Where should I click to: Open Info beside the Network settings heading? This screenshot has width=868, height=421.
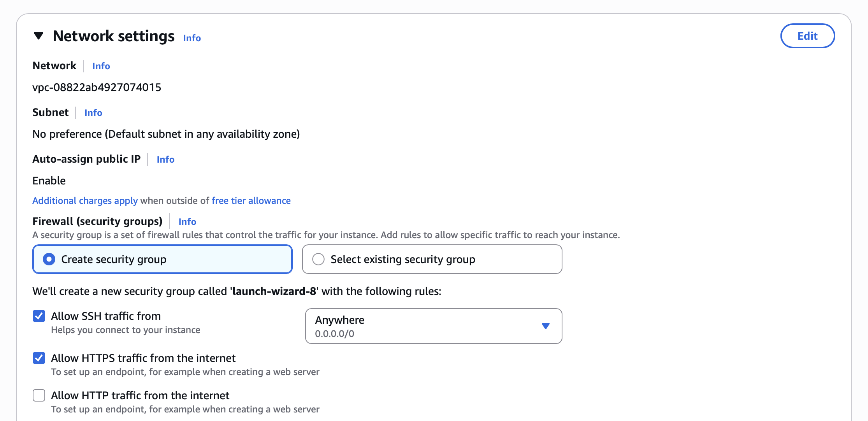192,38
